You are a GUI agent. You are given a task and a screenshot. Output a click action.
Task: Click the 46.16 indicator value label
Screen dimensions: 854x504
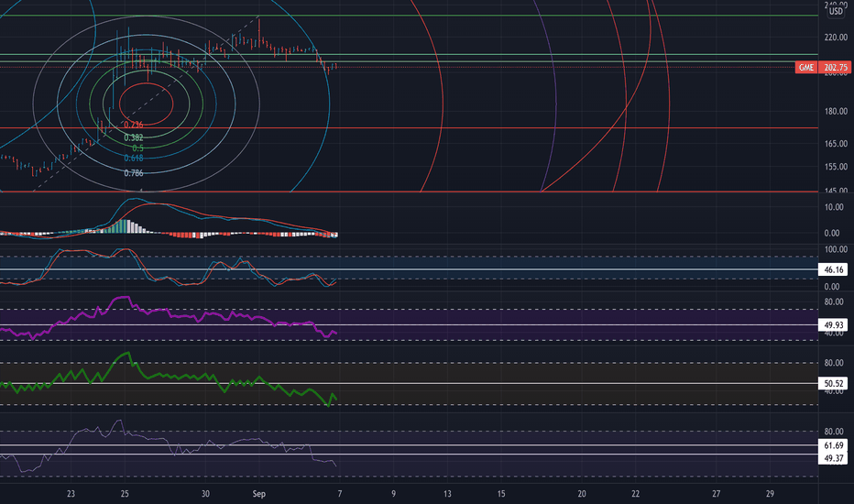[x=833, y=269]
